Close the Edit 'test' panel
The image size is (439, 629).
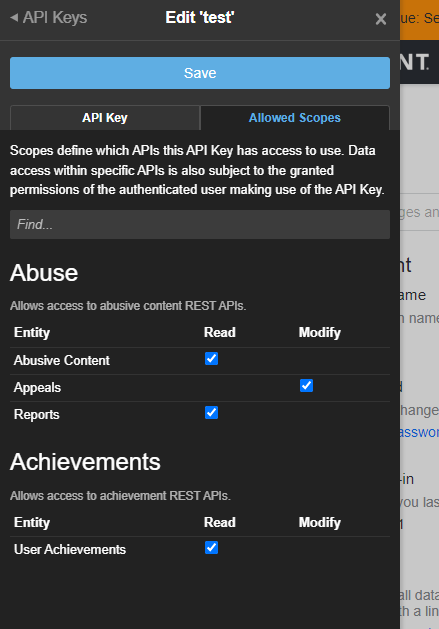(x=381, y=19)
